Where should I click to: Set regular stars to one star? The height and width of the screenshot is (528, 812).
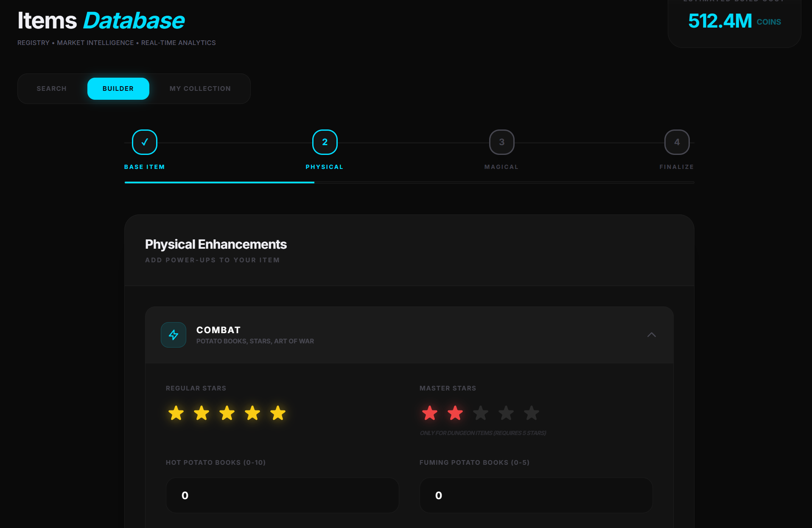click(176, 413)
